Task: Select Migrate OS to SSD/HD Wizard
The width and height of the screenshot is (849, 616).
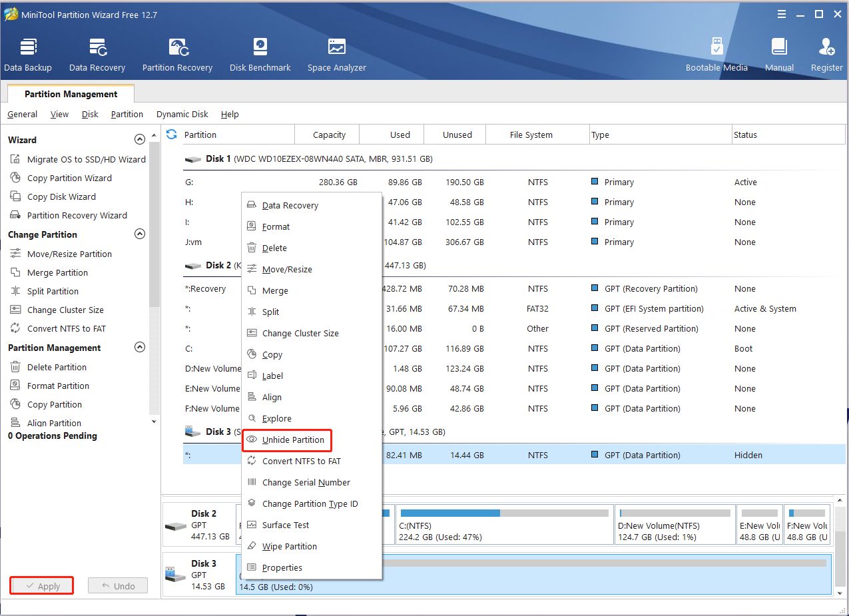Action: (86, 160)
